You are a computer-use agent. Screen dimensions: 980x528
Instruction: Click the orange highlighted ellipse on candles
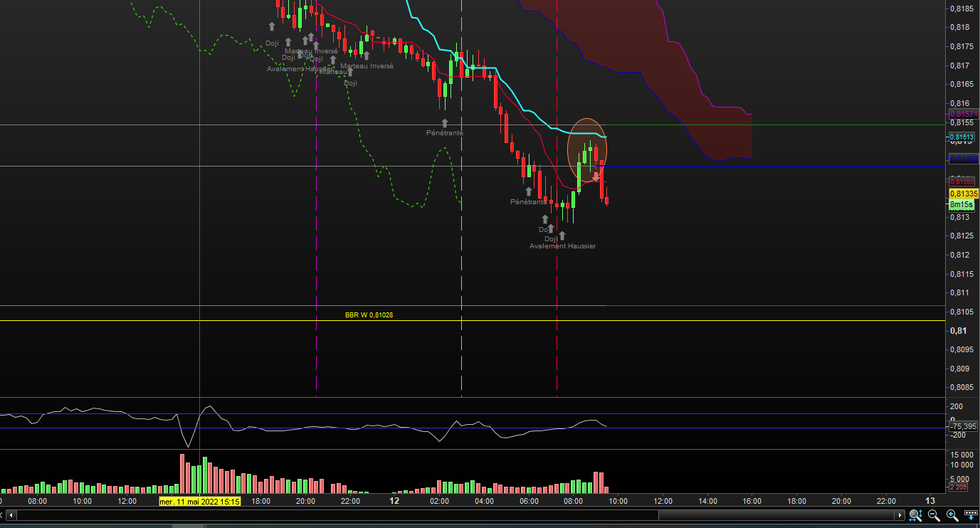(587, 148)
